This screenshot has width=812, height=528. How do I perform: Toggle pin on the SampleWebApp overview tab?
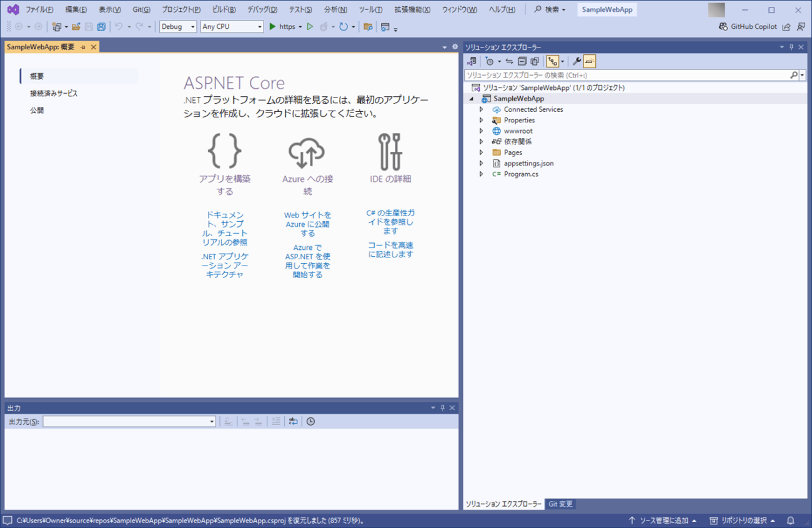pos(83,47)
